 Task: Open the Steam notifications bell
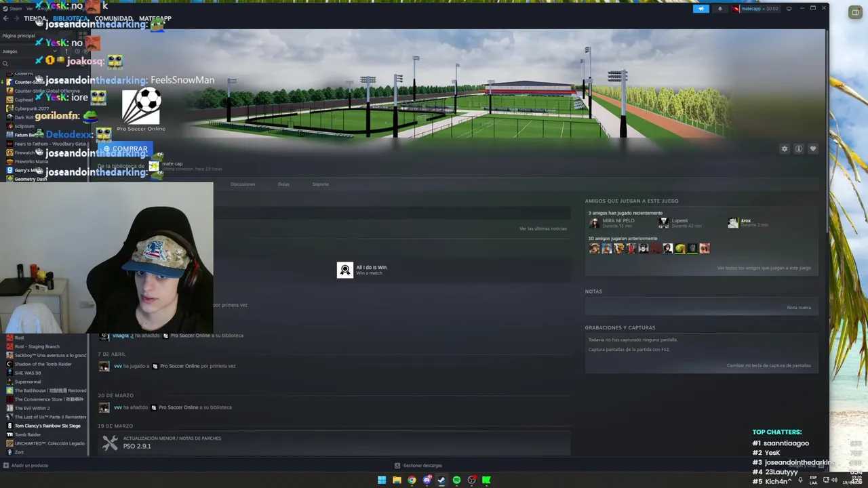720,9
